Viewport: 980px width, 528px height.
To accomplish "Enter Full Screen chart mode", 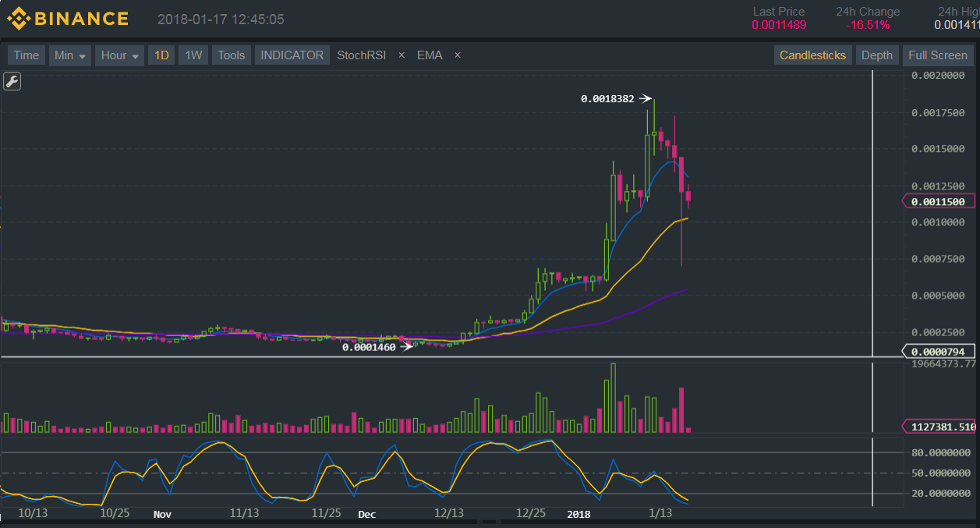I will 938,55.
